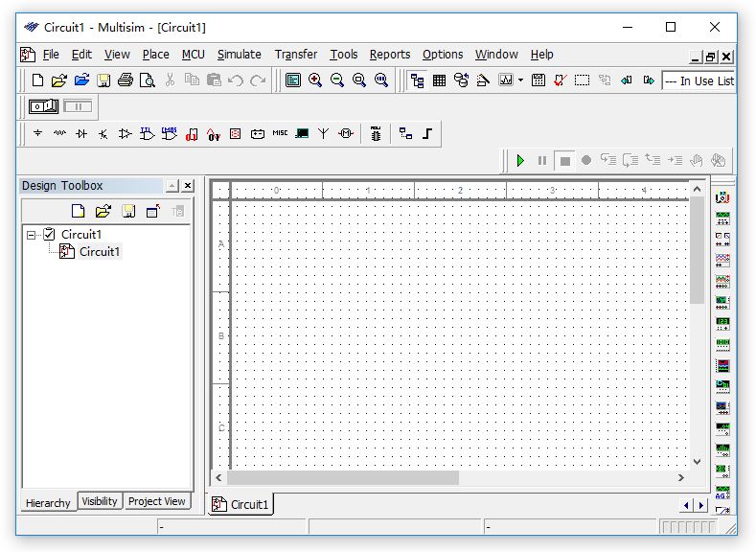Click next sheet tab arrow
This screenshot has width=756, height=552.
point(701,505)
